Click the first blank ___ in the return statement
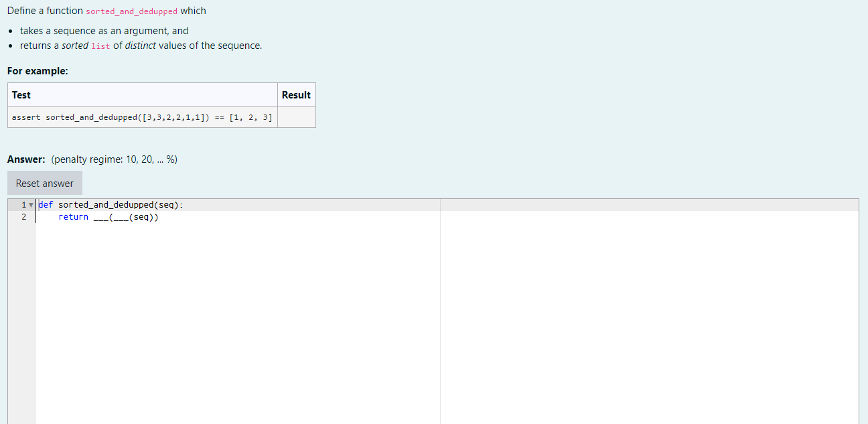This screenshot has width=868, height=424. click(x=99, y=216)
